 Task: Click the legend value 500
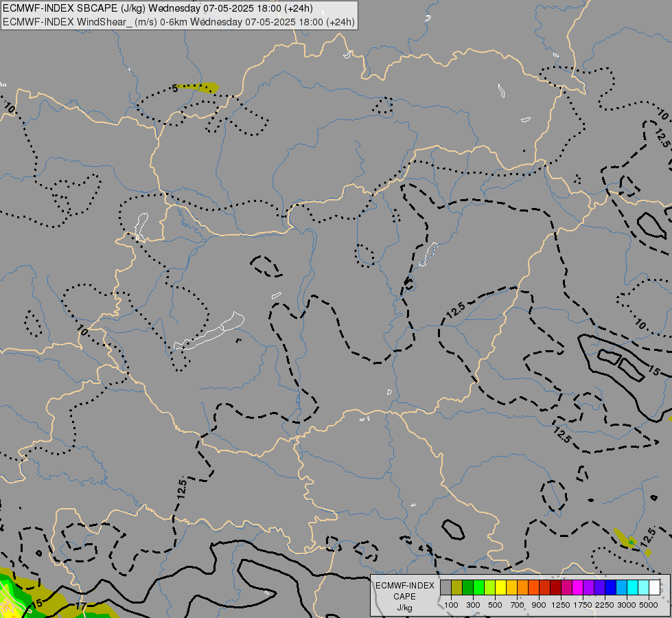[x=495, y=605]
